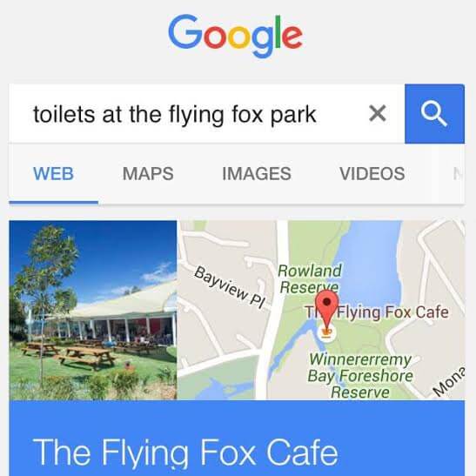The image size is (476, 476).
Task: Tap the blue magnifying glass search button
Action: 434,113
